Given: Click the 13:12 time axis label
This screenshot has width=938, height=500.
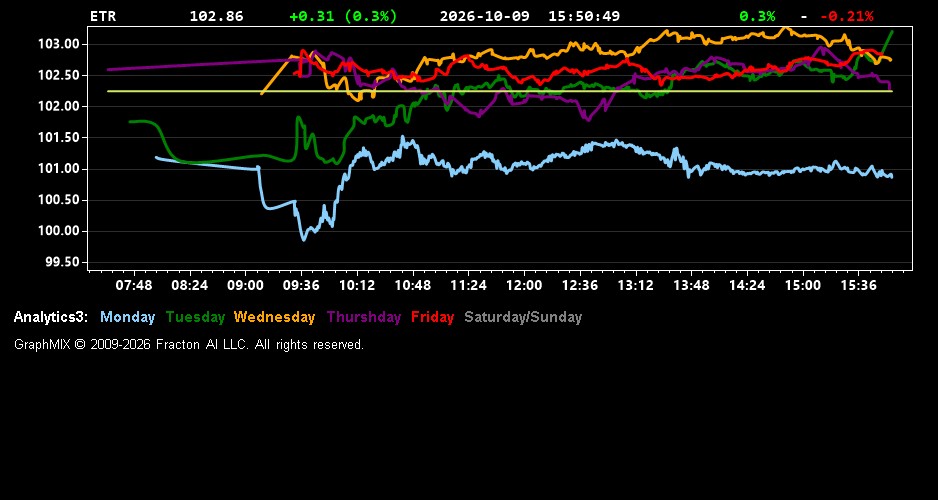Looking at the screenshot, I should pos(635,285).
